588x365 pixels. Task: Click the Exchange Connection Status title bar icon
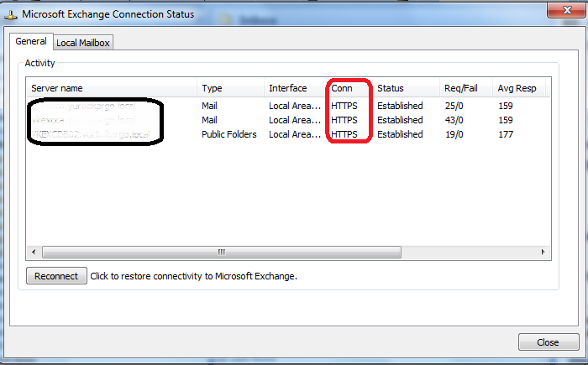point(12,14)
